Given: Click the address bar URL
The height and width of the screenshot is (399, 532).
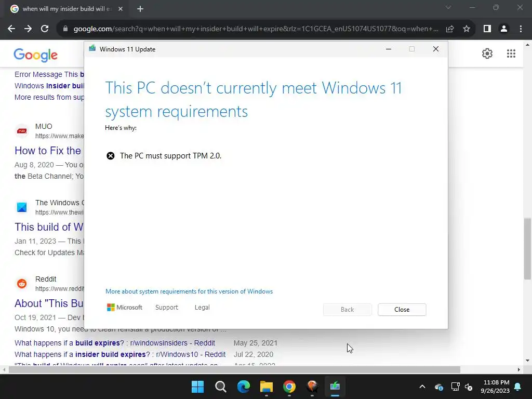Looking at the screenshot, I should (x=256, y=29).
